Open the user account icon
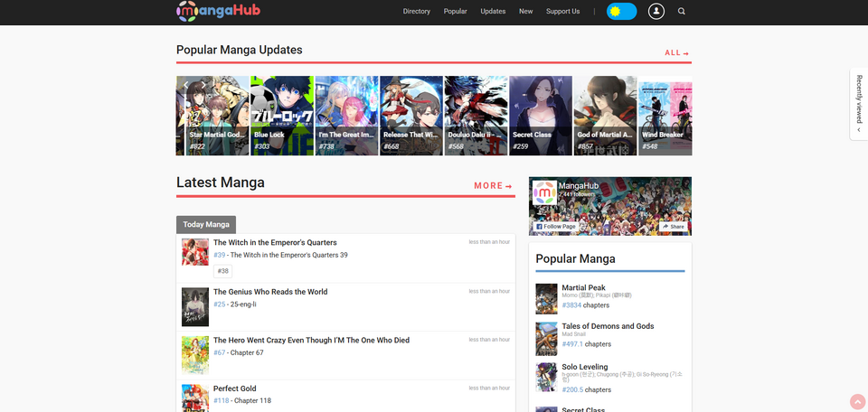868x412 pixels. tap(656, 11)
